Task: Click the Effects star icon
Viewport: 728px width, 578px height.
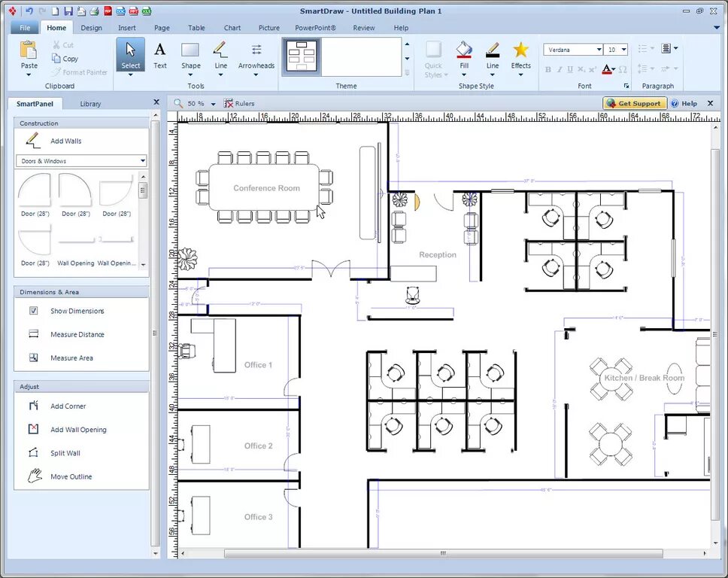Action: (x=521, y=50)
